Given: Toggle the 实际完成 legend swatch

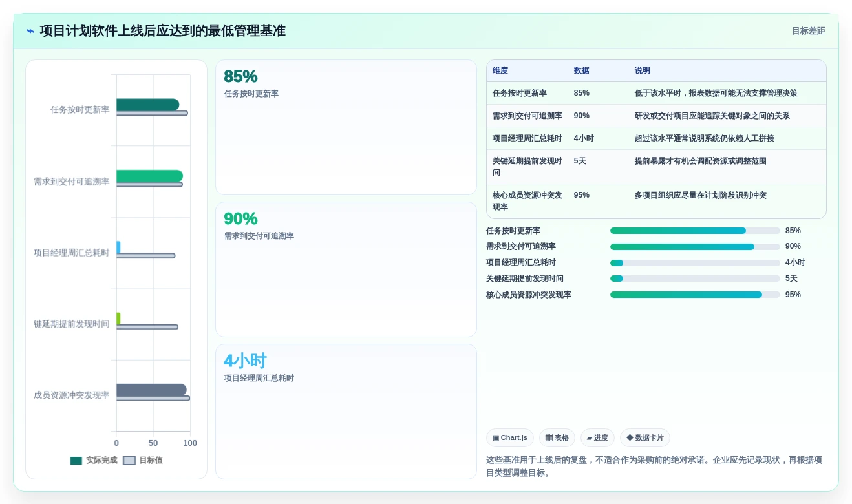Looking at the screenshot, I should click(76, 461).
